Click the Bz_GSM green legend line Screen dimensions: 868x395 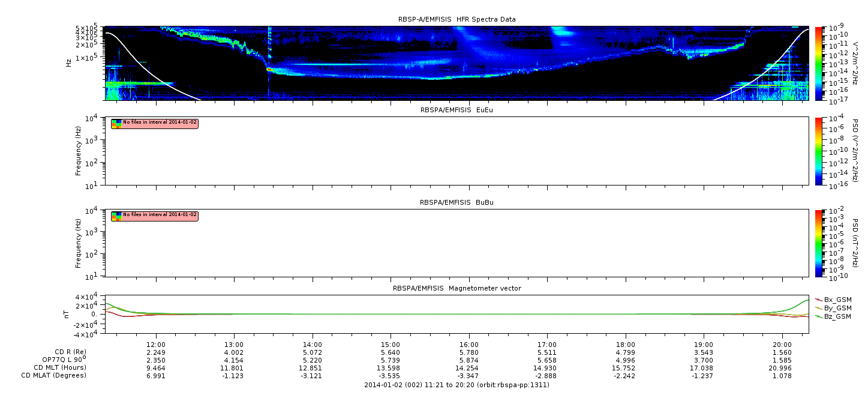[819, 316]
